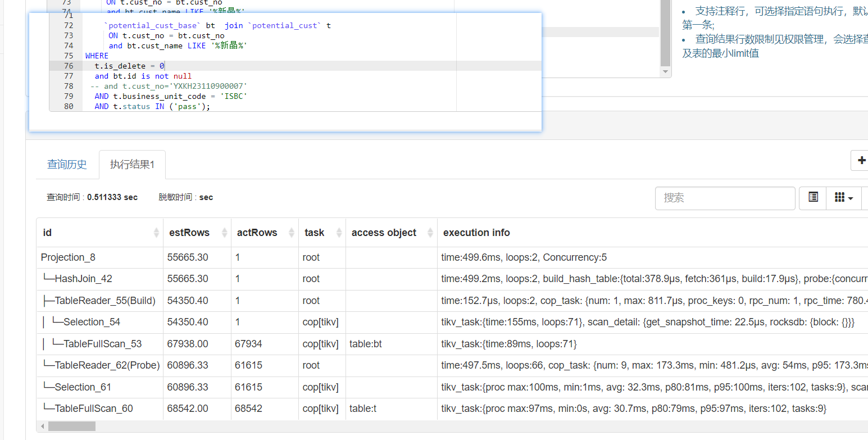Sort by the access object column arrows

[430, 233]
